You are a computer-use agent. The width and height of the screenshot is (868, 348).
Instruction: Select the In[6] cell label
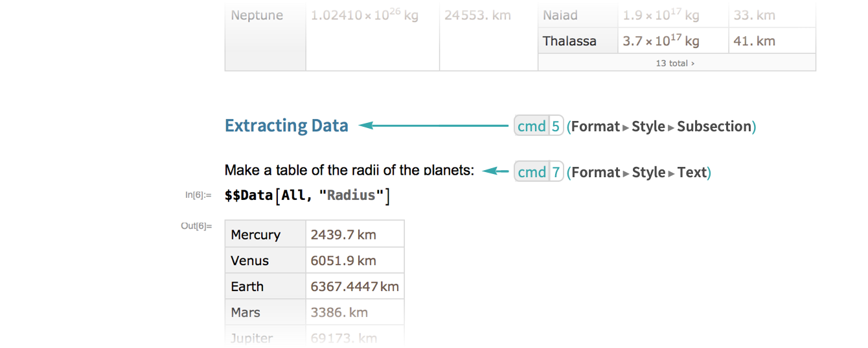click(x=198, y=195)
